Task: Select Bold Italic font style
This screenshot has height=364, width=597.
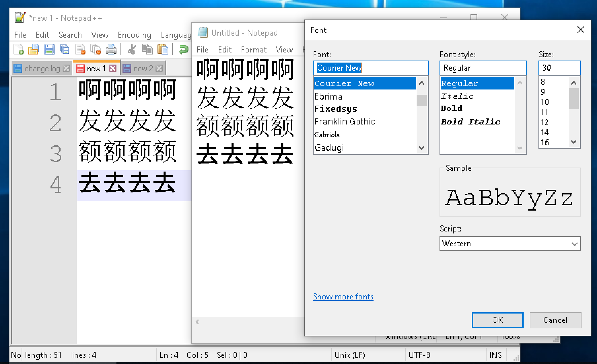Action: coord(471,121)
